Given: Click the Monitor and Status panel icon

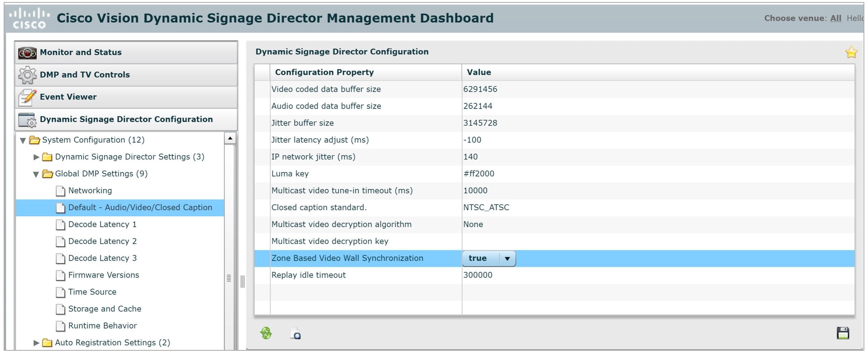Looking at the screenshot, I should point(27,53).
